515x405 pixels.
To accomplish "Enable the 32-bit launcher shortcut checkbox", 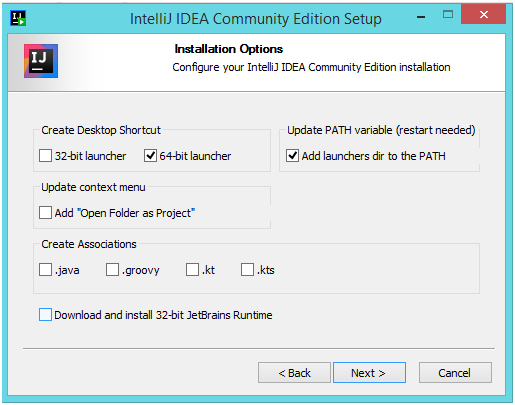I will (x=45, y=156).
